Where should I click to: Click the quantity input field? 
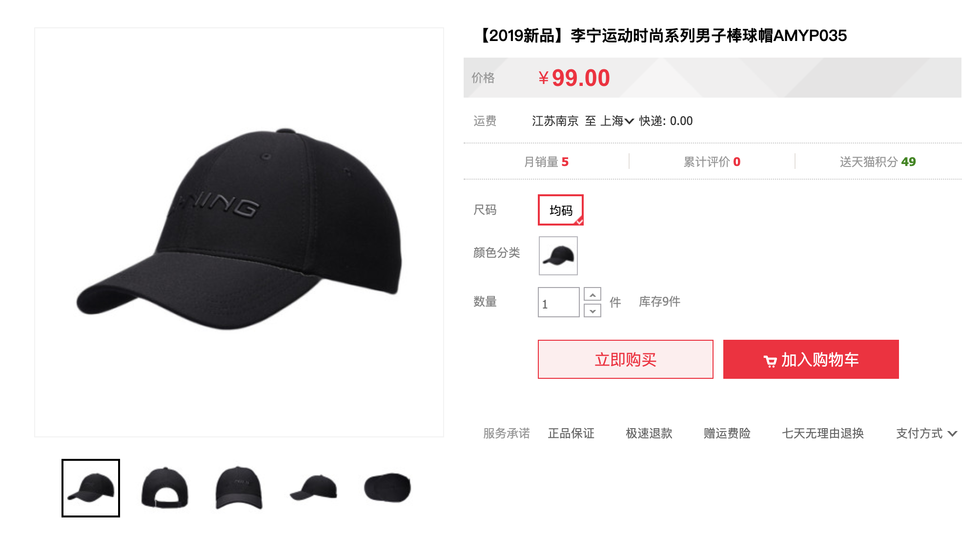[559, 302]
